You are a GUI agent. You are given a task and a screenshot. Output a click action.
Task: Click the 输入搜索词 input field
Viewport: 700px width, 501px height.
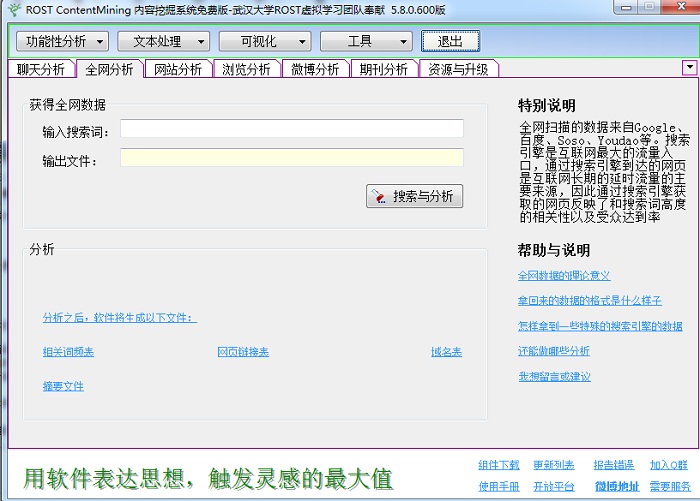tap(292, 129)
